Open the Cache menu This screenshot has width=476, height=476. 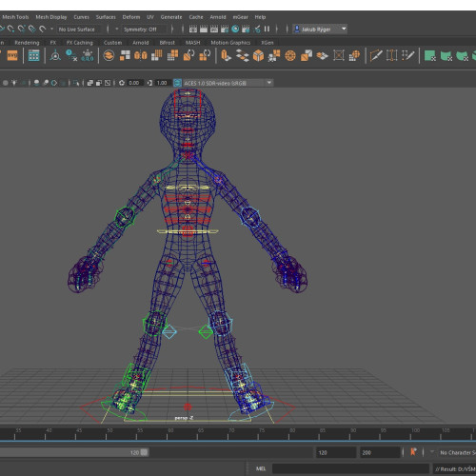[x=196, y=17]
